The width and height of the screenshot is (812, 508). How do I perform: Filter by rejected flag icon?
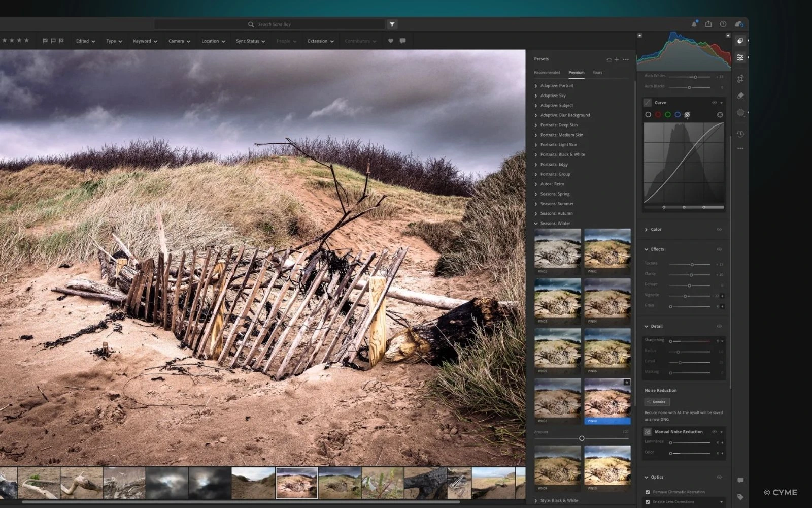pyautogui.click(x=61, y=41)
